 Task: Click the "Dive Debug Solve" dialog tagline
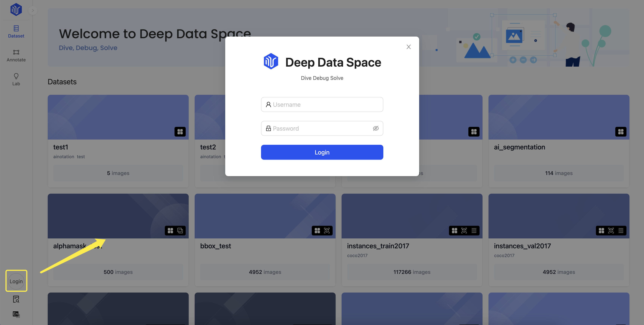click(322, 78)
